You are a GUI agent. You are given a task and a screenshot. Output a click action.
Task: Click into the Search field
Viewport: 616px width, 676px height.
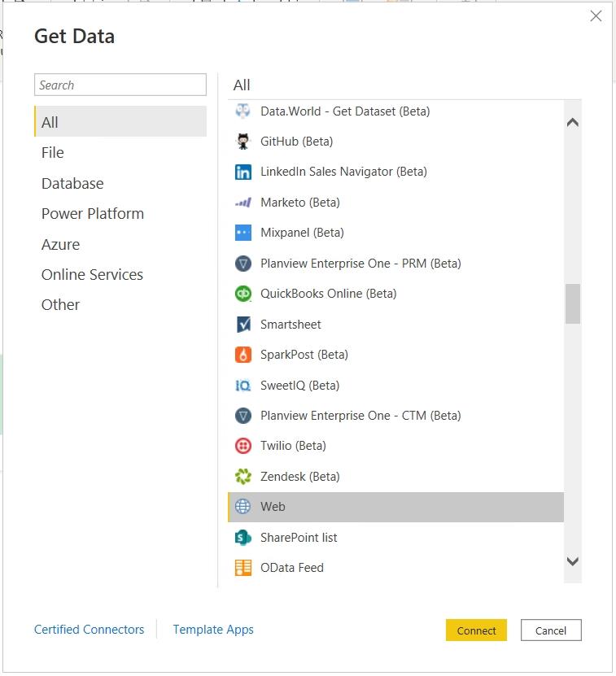[120, 85]
